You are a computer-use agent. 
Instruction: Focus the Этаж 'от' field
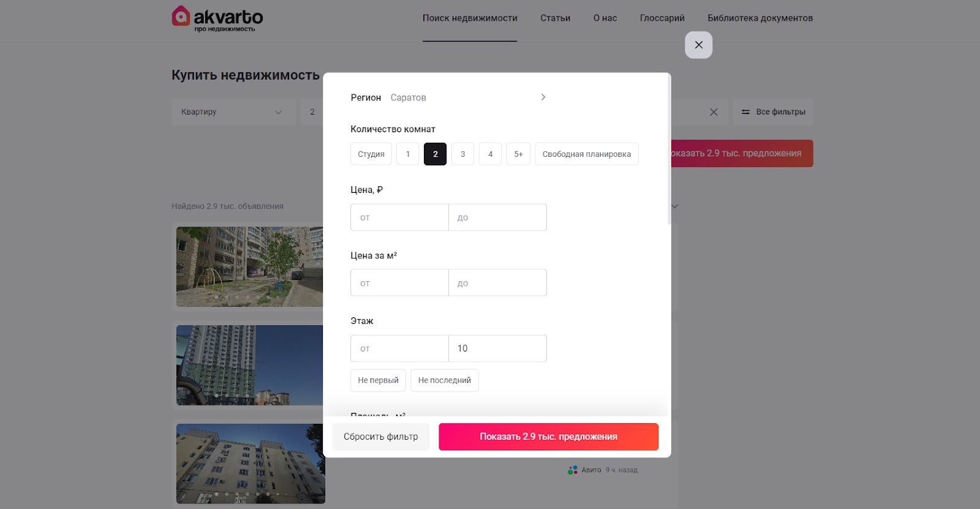pos(399,349)
